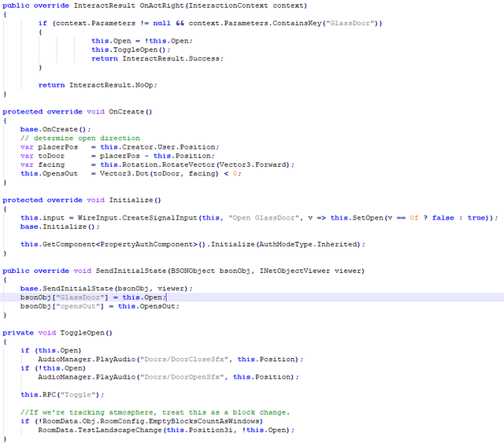Click the if (this.Open) condition
This screenshot has width=504, height=443.
pos(51,350)
